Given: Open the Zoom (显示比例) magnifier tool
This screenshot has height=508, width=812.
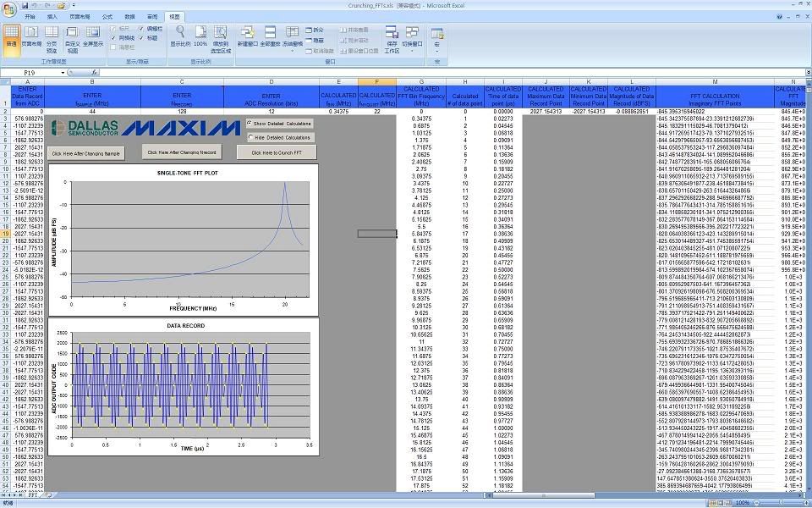Looking at the screenshot, I should [x=179, y=34].
